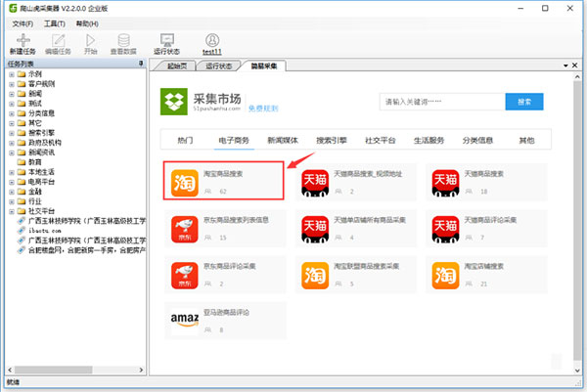Select the 京东商品评论采集 JD icon
587x392 pixels.
pyautogui.click(x=185, y=276)
